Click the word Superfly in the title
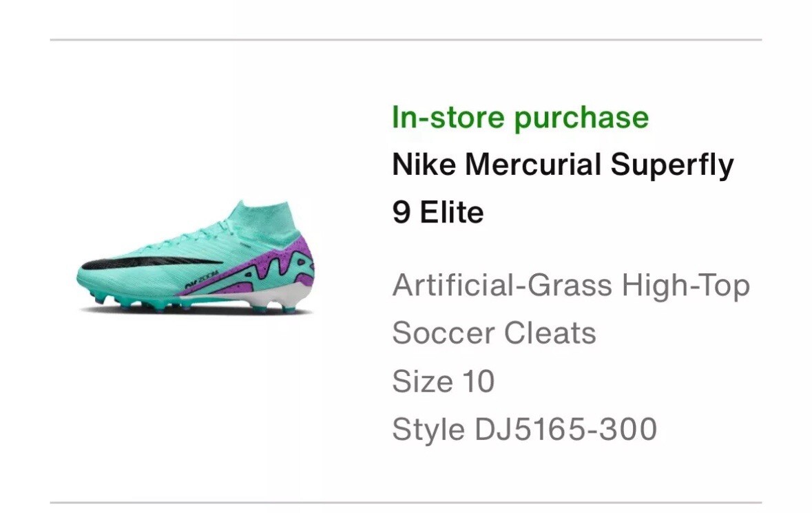The height and width of the screenshot is (513, 812). click(672, 166)
